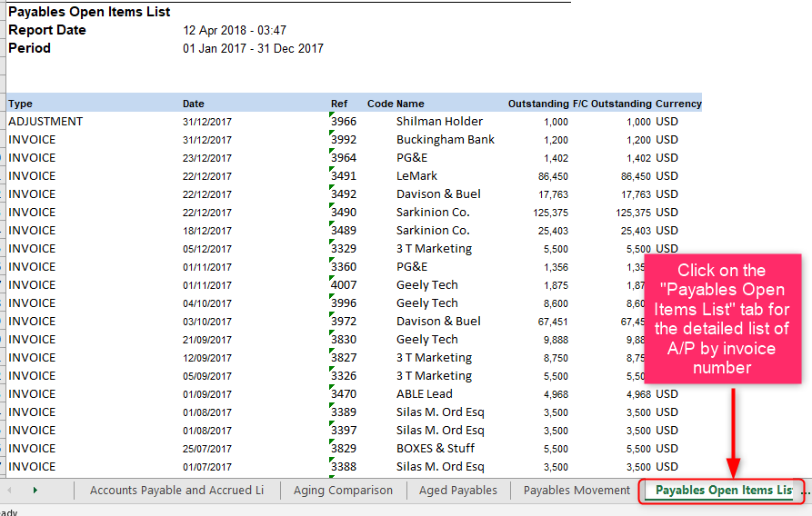Click the Outstanding column header cell
This screenshot has height=516, width=812.
coord(537,104)
